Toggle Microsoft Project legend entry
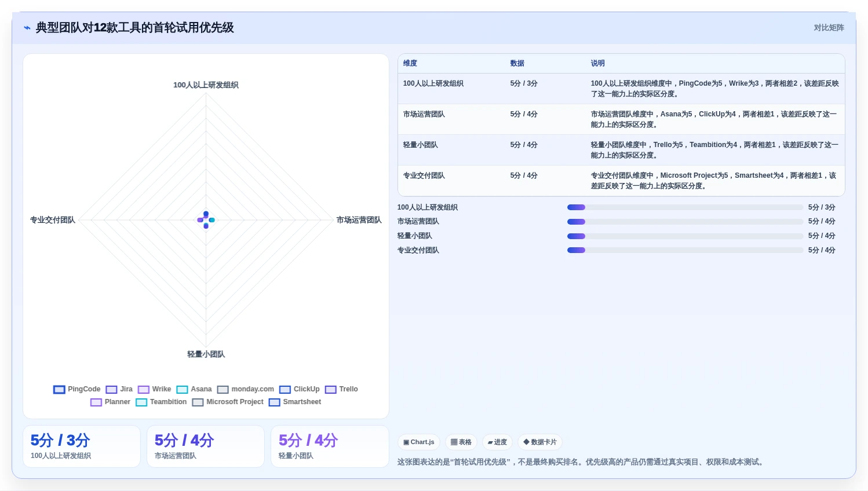This screenshot has width=868, height=491. tap(228, 402)
